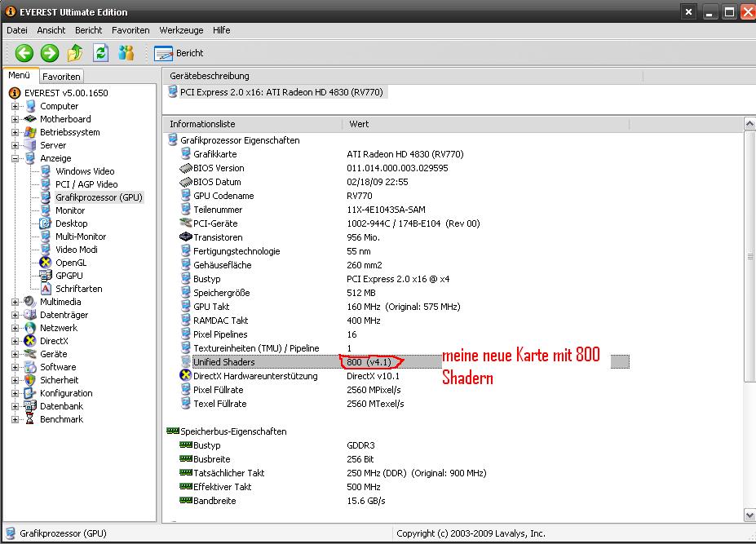Image resolution: width=756 pixels, height=544 pixels.
Task: Click the Sicherheit shield icon
Action: [30, 380]
